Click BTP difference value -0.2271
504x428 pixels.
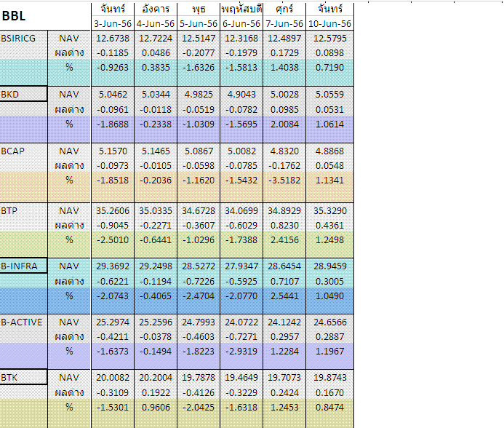pos(156,225)
